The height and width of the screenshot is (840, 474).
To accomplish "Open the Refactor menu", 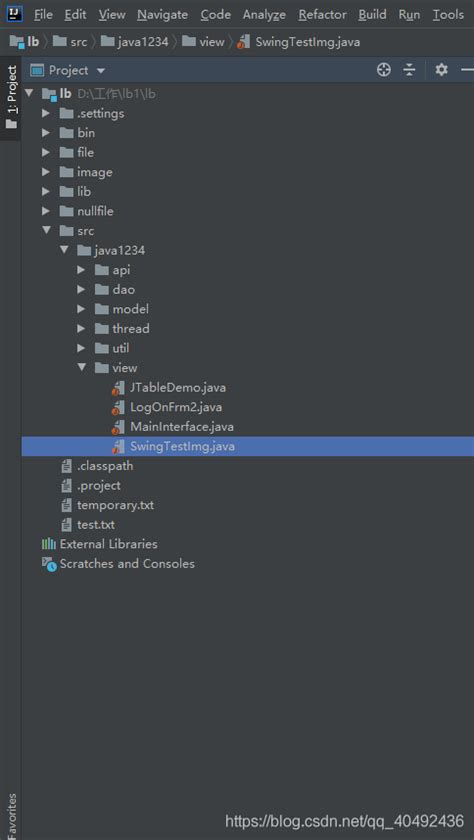I will (x=322, y=14).
